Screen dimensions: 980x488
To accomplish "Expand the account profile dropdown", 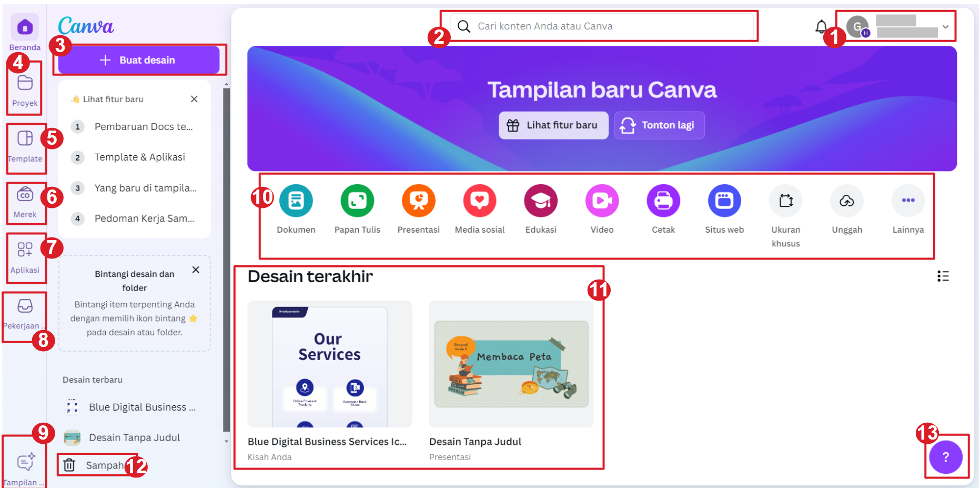I will coord(946,26).
